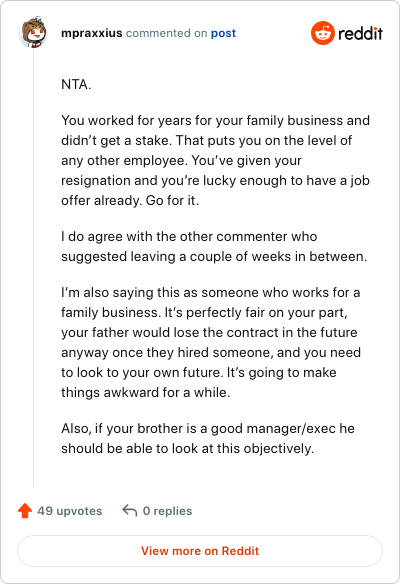Click the paragraph starting "I do agree"
400x584 pixels.
tap(214, 247)
